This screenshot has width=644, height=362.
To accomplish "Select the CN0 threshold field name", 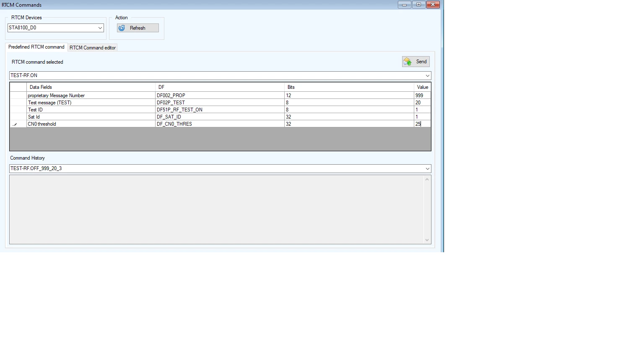I will (x=91, y=124).
